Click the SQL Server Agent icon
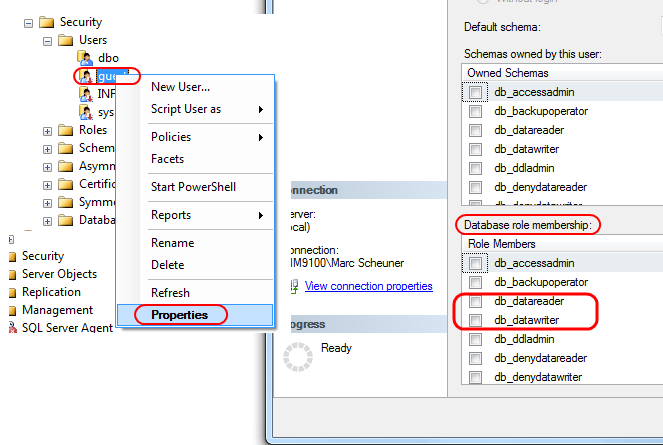Screen dimensions: 663x445 (x=13, y=327)
